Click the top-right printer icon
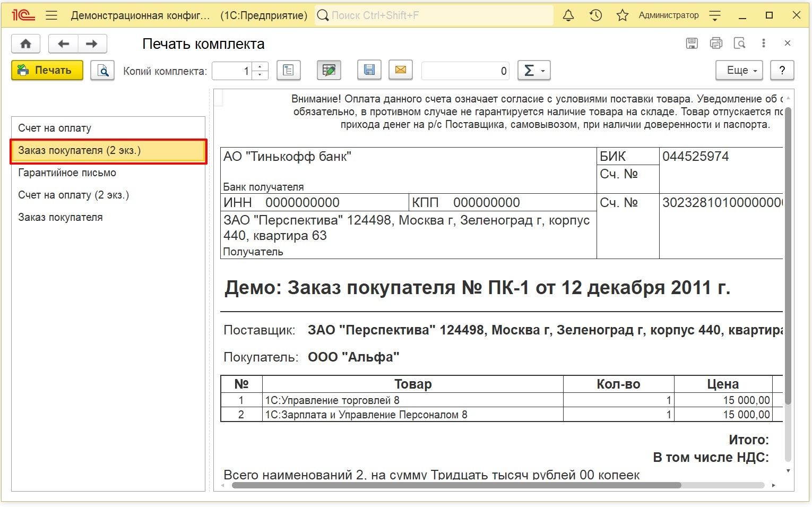This screenshot has height=507, width=812. pos(716,44)
